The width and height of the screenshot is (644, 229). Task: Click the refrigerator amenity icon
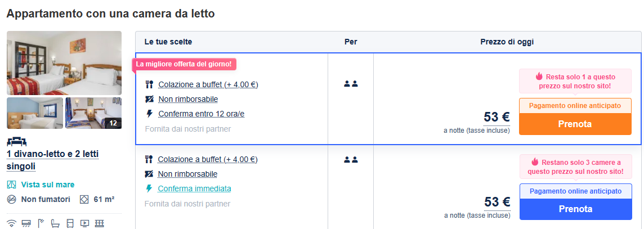[70, 223]
